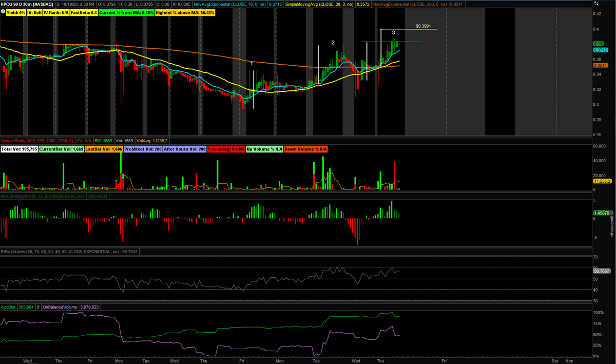Click the PreMrket Vol: 200 label
This screenshot has height=364, width=616.
pyautogui.click(x=142, y=149)
